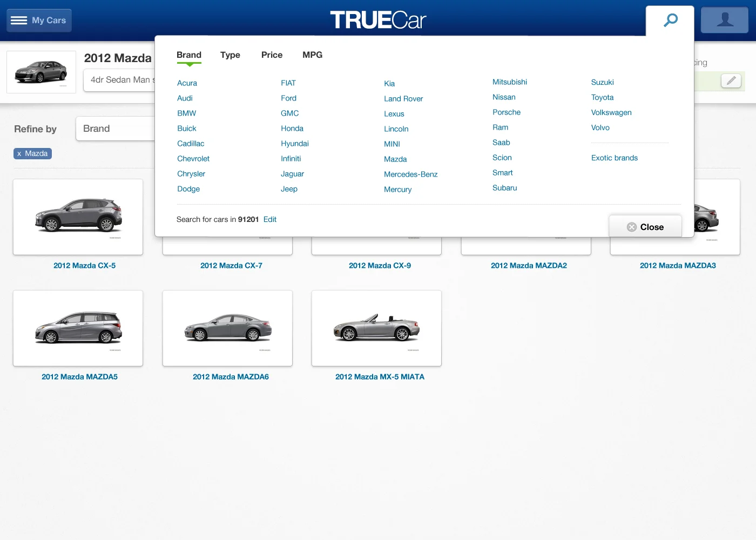Close the brand search panel
The image size is (756, 540).
(x=645, y=227)
